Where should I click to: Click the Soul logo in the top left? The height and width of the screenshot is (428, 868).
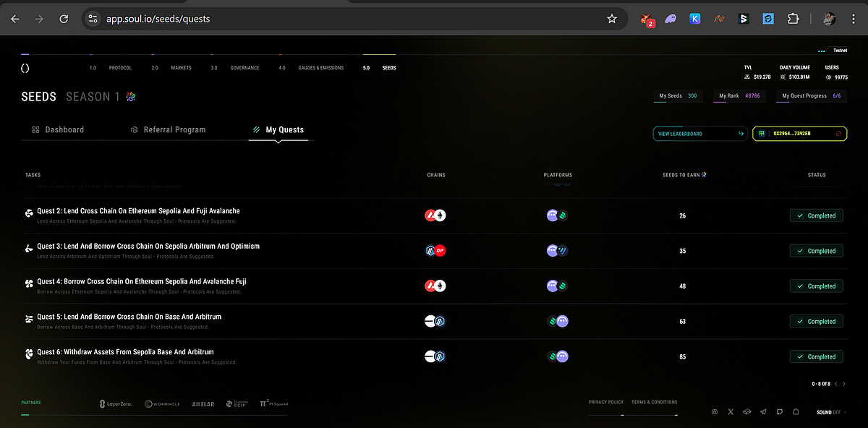click(x=25, y=67)
